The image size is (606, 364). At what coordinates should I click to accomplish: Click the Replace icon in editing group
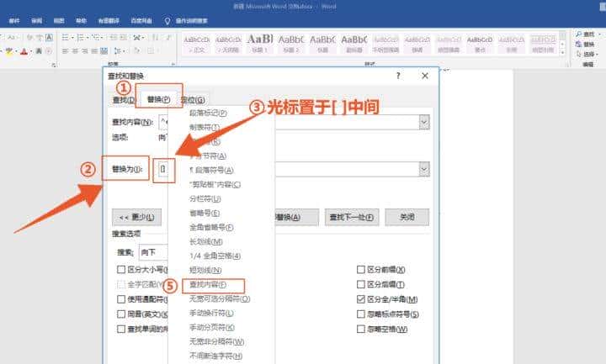(x=578, y=45)
